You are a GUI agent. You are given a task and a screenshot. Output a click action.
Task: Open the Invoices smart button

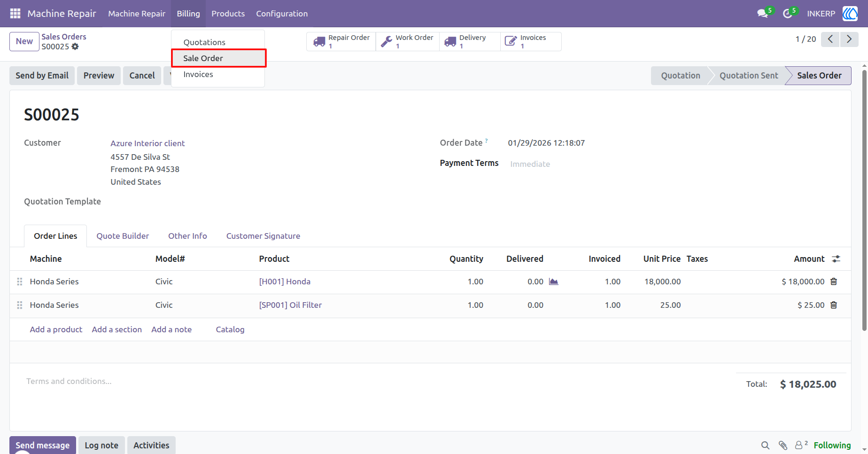[x=531, y=41]
